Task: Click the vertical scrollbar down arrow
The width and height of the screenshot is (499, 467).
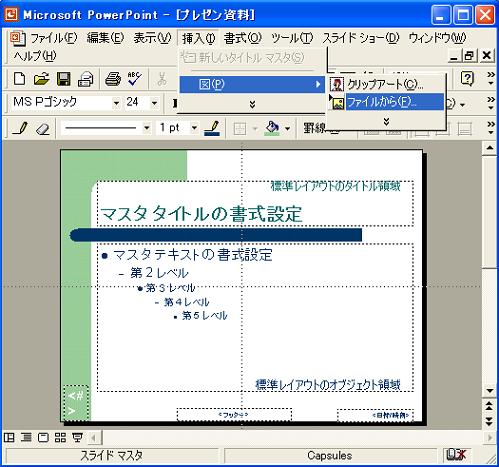Action: [x=490, y=391]
